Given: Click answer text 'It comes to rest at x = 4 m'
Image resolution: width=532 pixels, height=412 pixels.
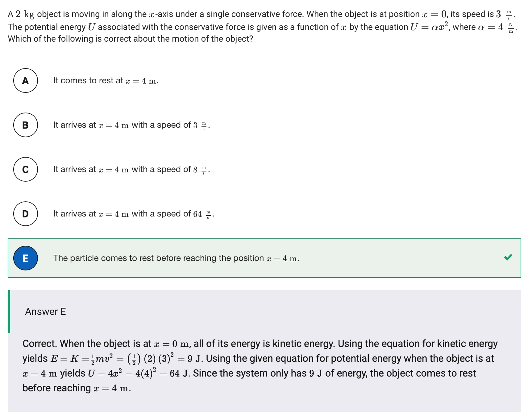Looking at the screenshot, I should click(106, 81).
